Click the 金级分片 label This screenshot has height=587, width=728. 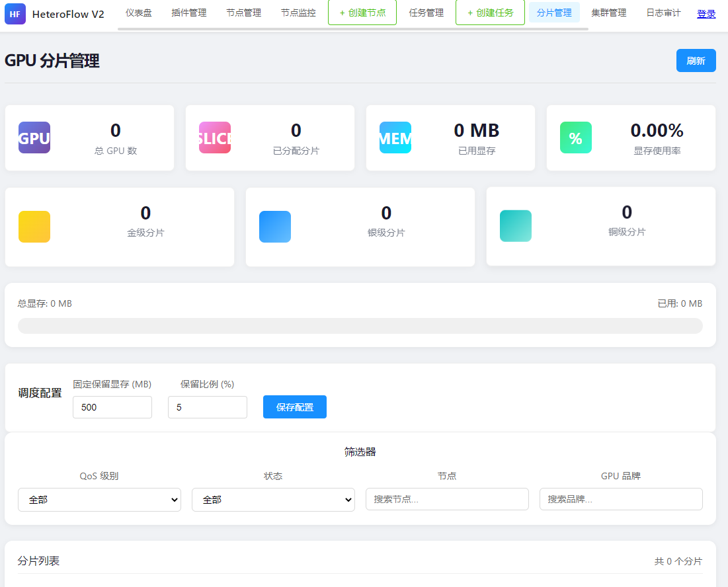click(x=145, y=233)
